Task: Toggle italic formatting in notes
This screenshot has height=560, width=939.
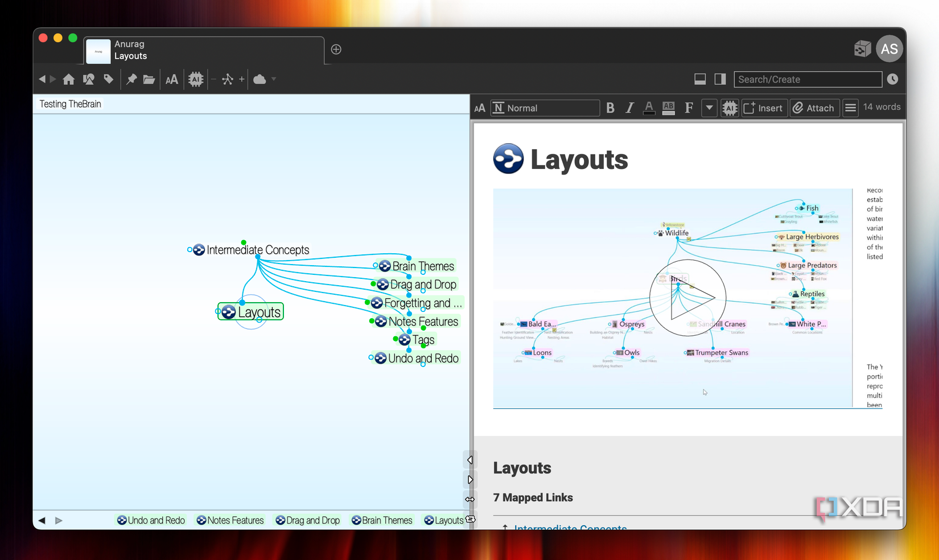Action: [x=629, y=108]
